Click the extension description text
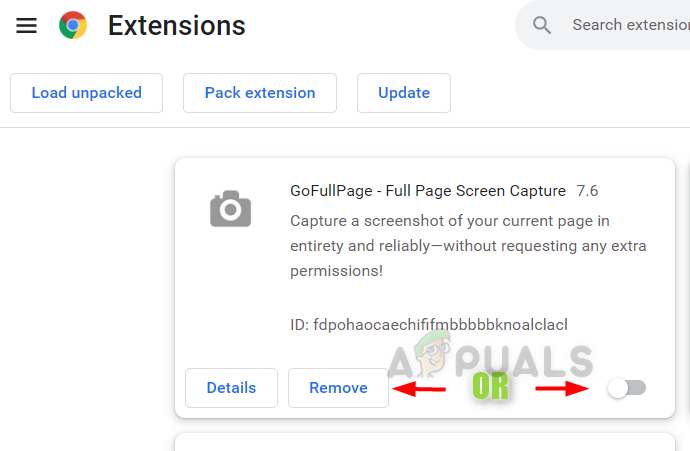690x451 pixels. (468, 245)
